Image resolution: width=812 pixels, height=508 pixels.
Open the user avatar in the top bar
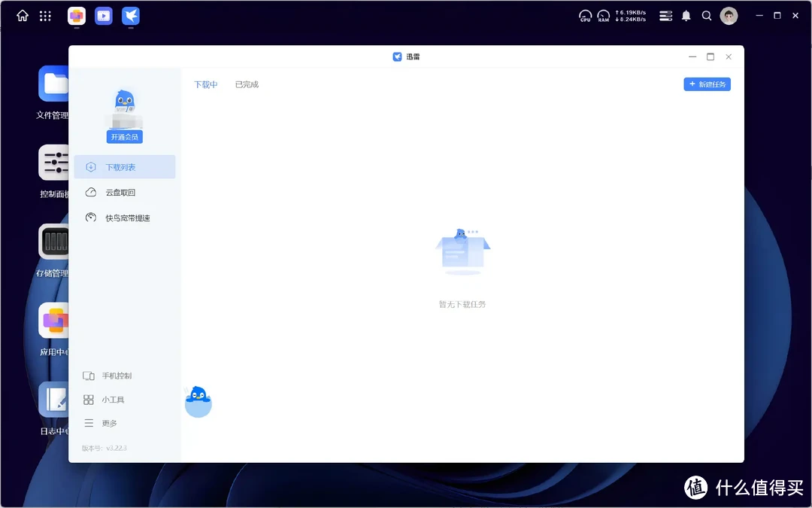(x=729, y=15)
